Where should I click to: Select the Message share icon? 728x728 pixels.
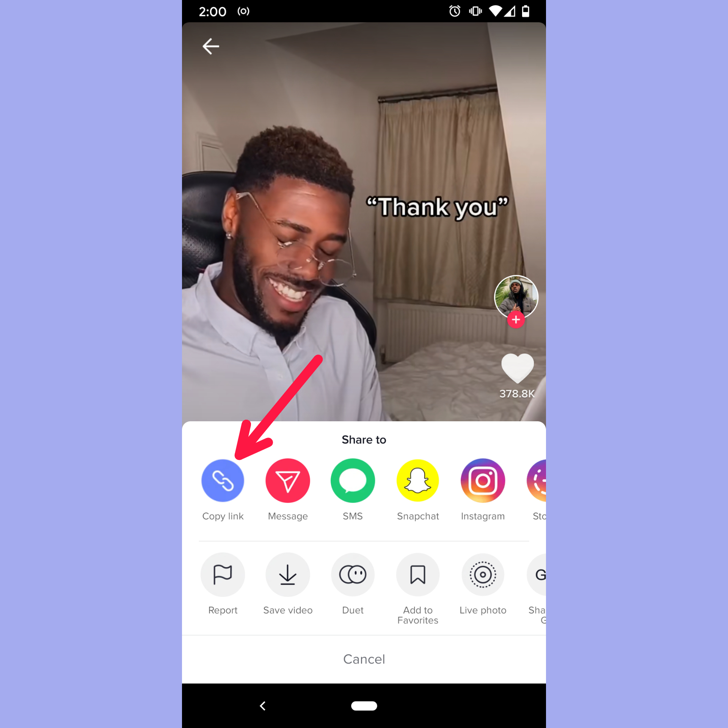pyautogui.click(x=287, y=480)
